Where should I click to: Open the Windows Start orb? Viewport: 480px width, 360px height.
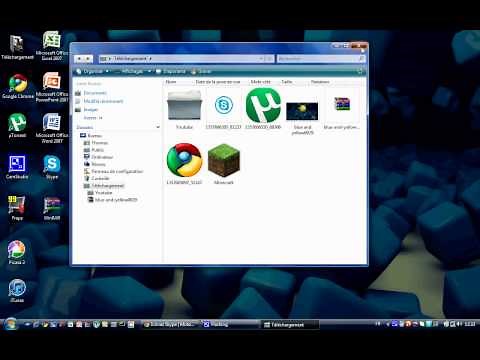pyautogui.click(x=10, y=324)
